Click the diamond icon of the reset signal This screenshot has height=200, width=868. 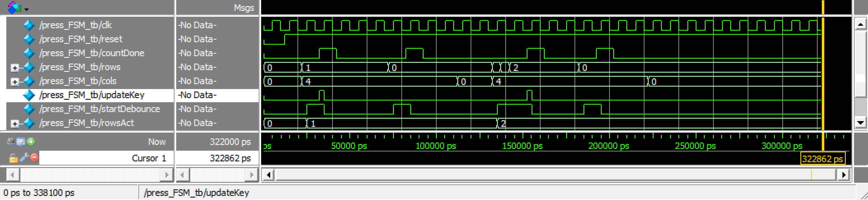29,39
